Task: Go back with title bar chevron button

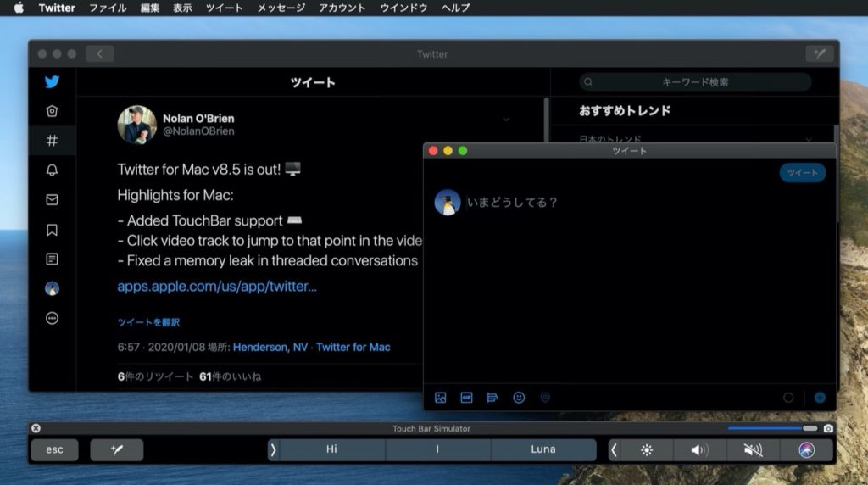Action: [x=100, y=53]
